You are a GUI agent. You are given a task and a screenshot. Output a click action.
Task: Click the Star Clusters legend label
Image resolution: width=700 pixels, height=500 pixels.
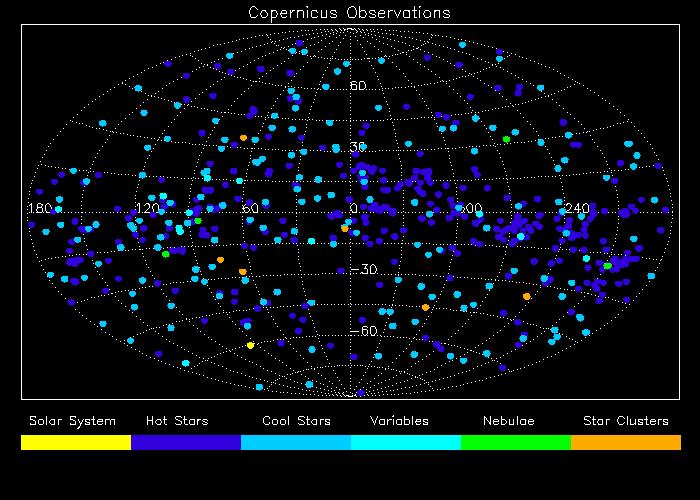click(x=626, y=421)
